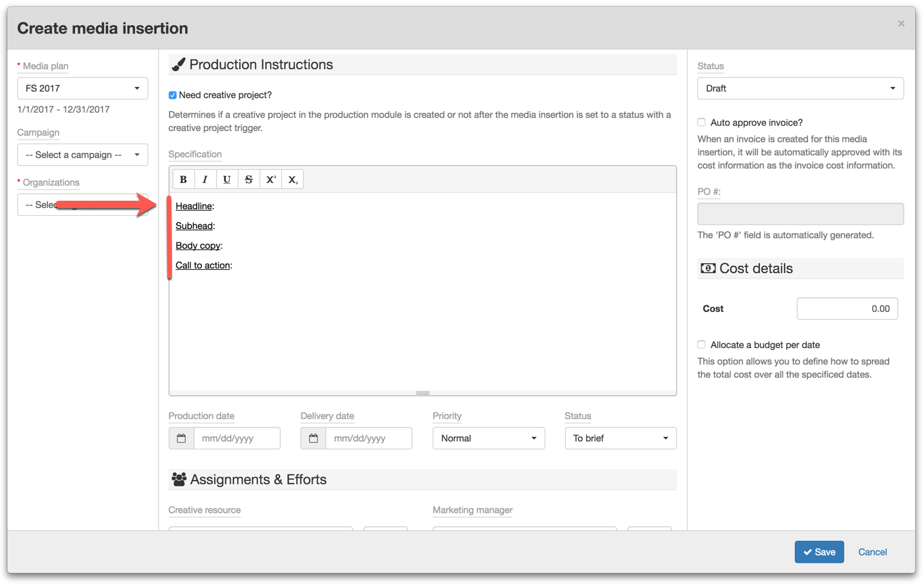Apply italic formatting in Specification toolbar
The width and height of the screenshot is (924, 585).
tap(205, 180)
